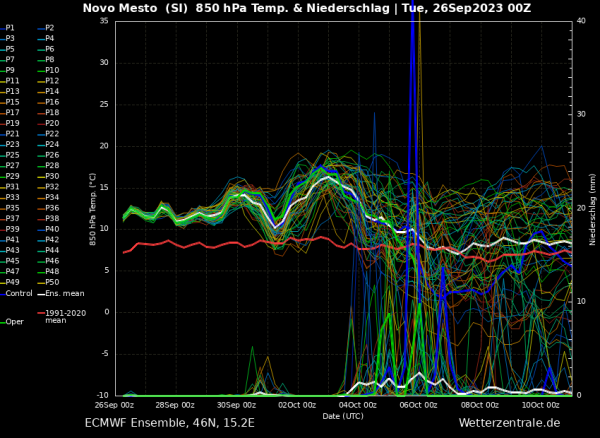
Task: Click legend entry P13
Action: pyautogui.click(x=10, y=91)
